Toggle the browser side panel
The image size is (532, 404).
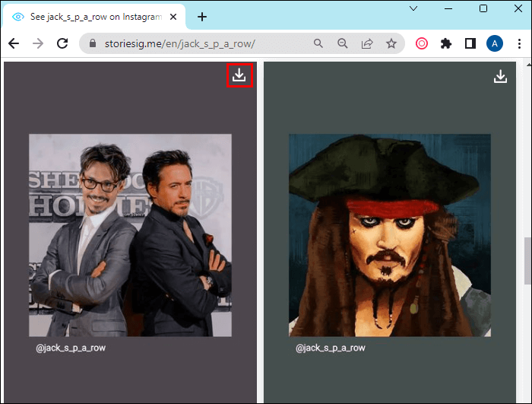(x=470, y=43)
